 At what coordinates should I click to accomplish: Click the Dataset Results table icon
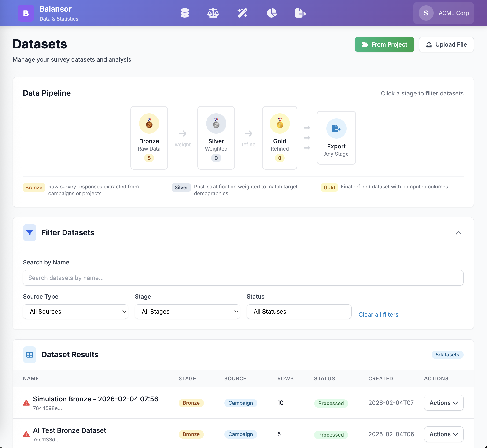pyautogui.click(x=29, y=354)
